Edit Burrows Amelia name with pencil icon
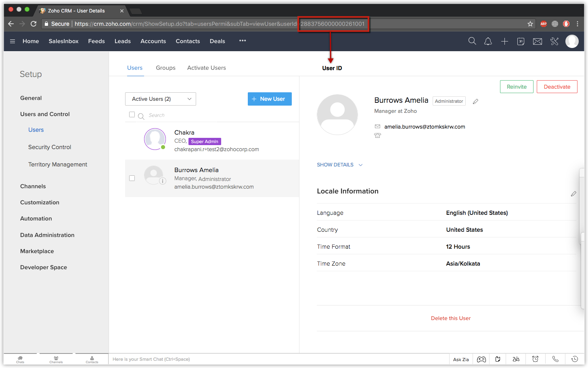The height and width of the screenshot is (368, 588). 476,101
